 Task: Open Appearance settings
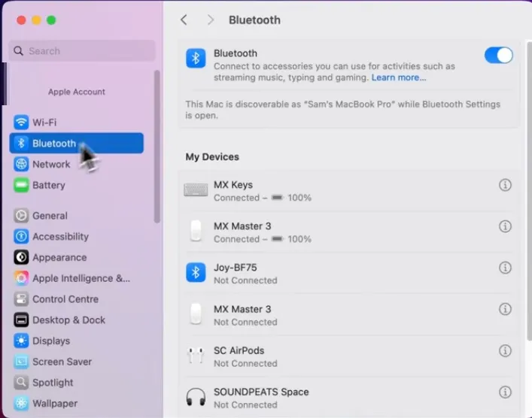pyautogui.click(x=76, y=257)
